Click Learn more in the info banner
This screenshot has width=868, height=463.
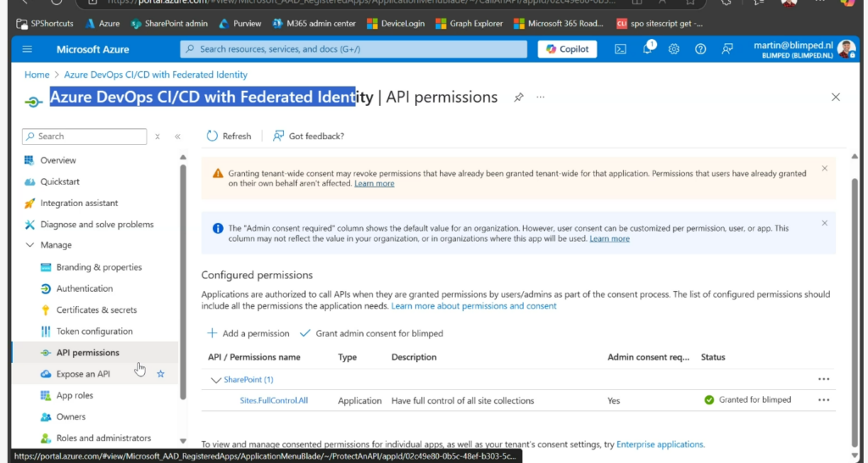(x=609, y=238)
